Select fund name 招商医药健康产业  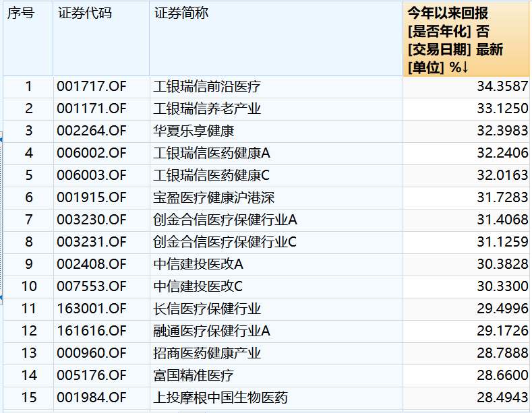click(x=206, y=353)
